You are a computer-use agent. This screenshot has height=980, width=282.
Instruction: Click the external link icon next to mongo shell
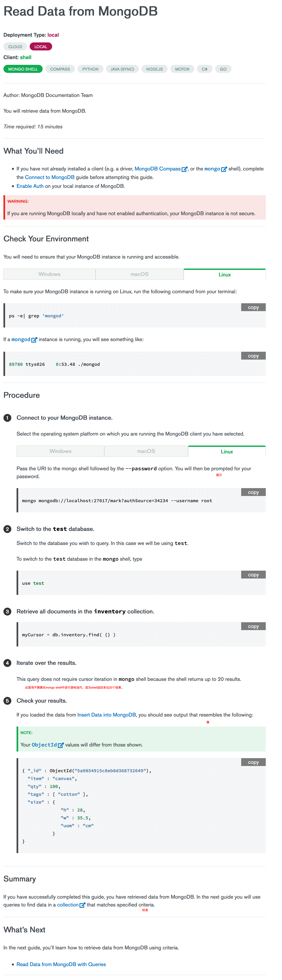tap(224, 169)
